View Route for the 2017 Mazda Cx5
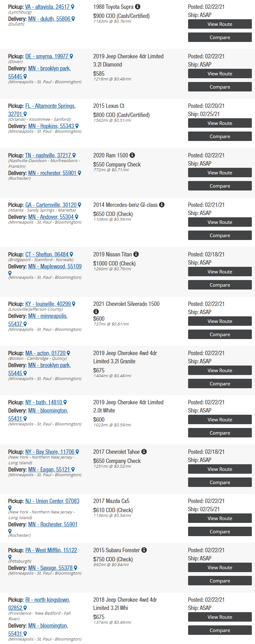 [220, 518]
